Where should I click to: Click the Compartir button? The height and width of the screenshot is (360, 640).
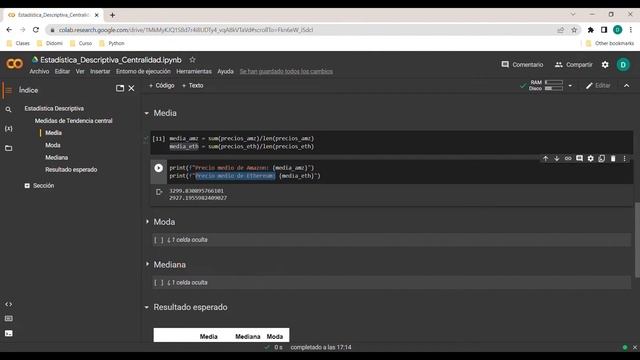573,64
